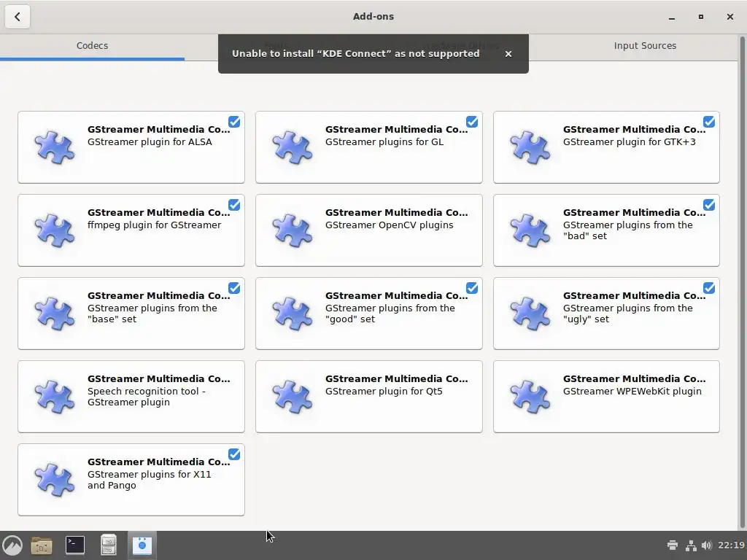The image size is (747, 560).
Task: Open "GStreamer WPEWebKit plugin" description
Action: (632, 392)
